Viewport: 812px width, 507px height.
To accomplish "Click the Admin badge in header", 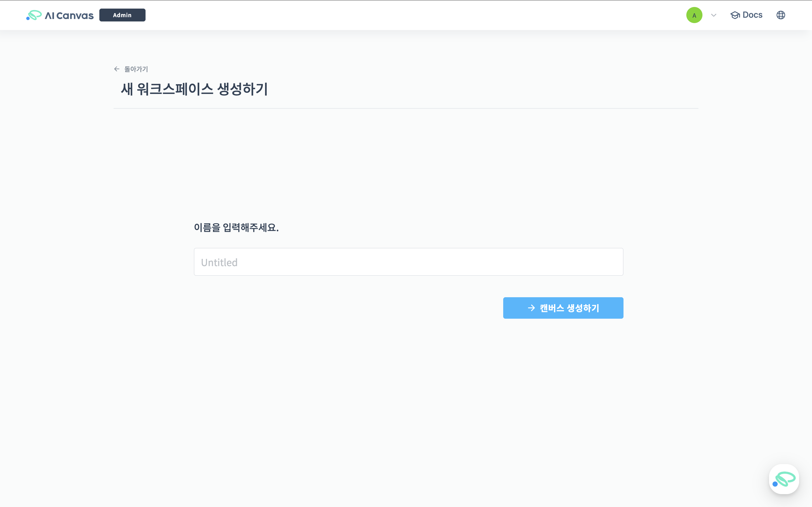I will (x=122, y=15).
